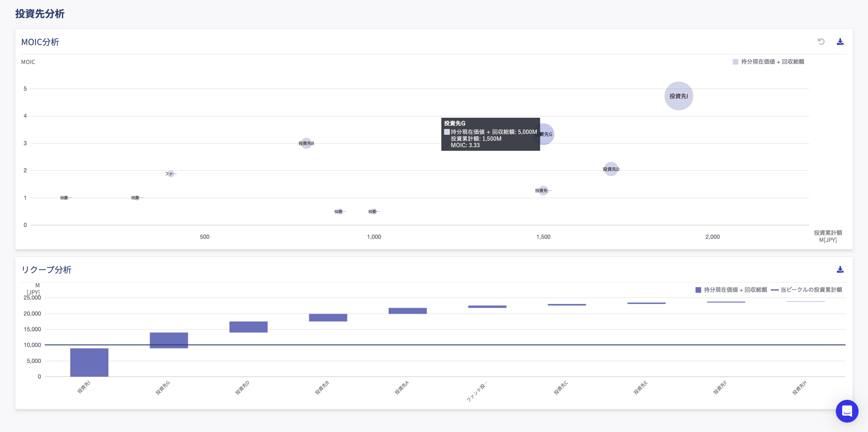
Task: Toggle 持分現在価値 + 回収総額 legend in リクープ chart
Action: pyautogui.click(x=735, y=289)
